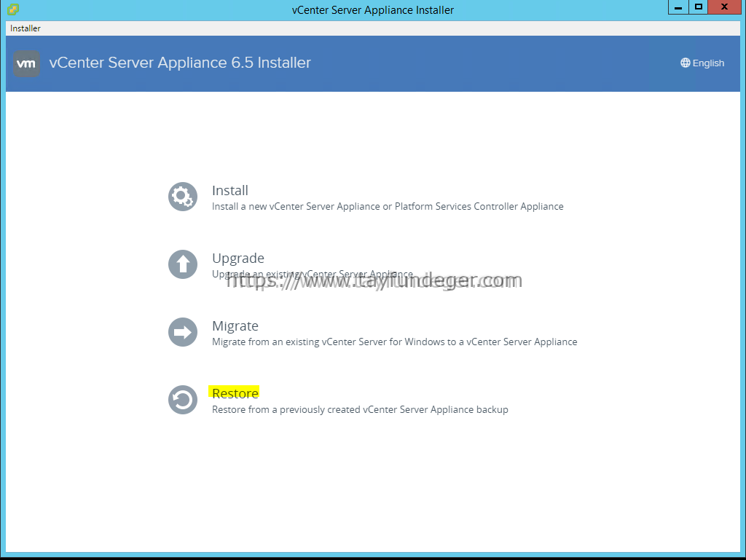Click the Migrate right-arrow icon

183,332
